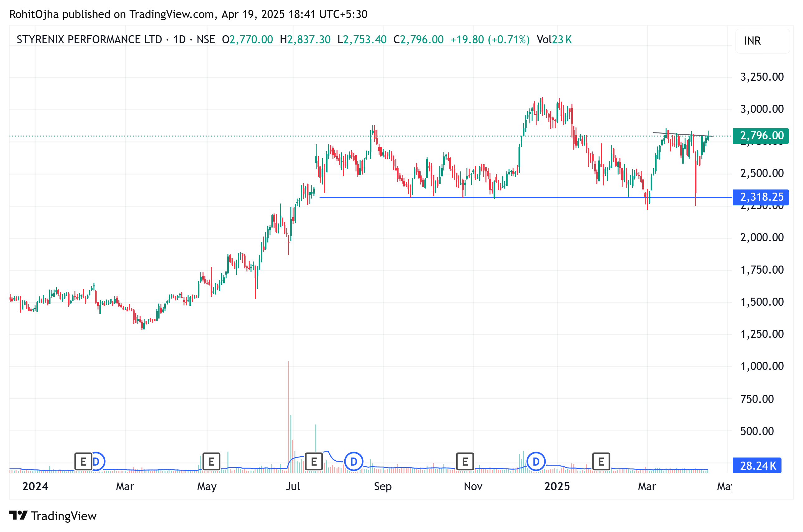The height and width of the screenshot is (532, 803).
Task: Click the TradingView logo at the bottom
Action: coord(53,516)
